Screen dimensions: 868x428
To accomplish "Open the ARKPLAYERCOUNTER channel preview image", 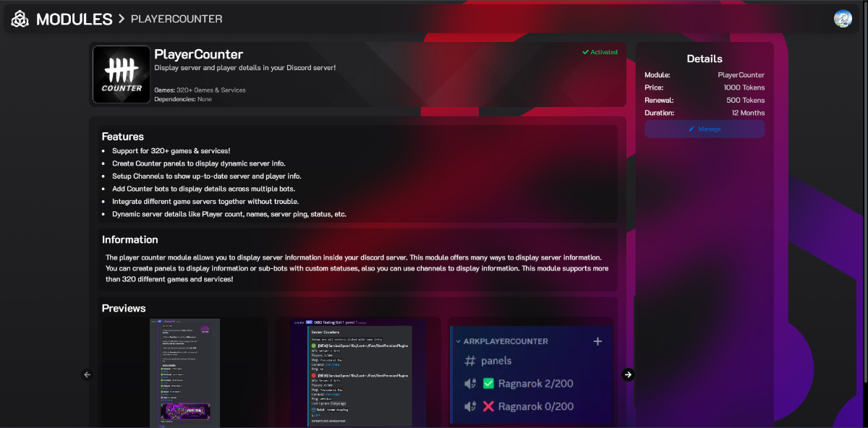I will pyautogui.click(x=531, y=372).
